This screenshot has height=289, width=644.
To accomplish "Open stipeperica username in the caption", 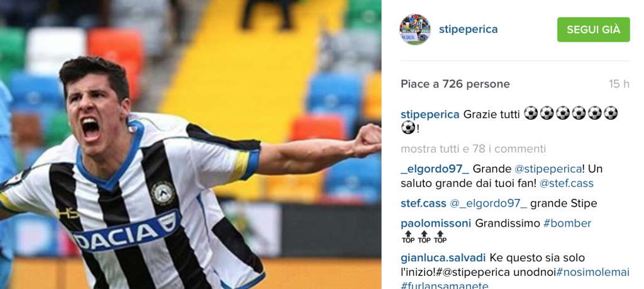I will (x=430, y=114).
